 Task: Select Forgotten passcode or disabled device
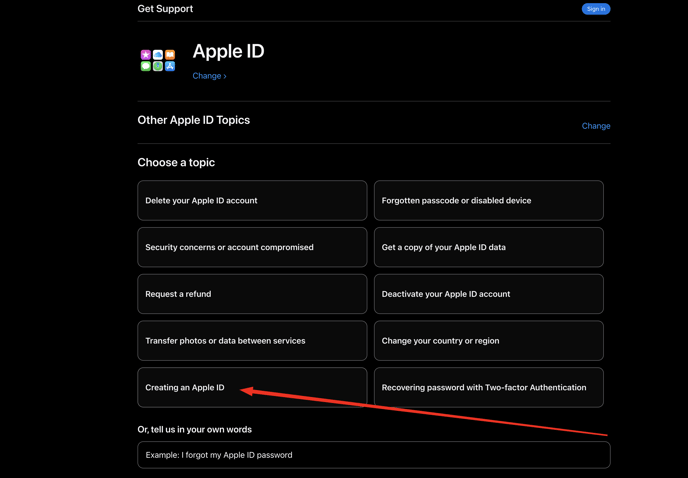tap(489, 201)
